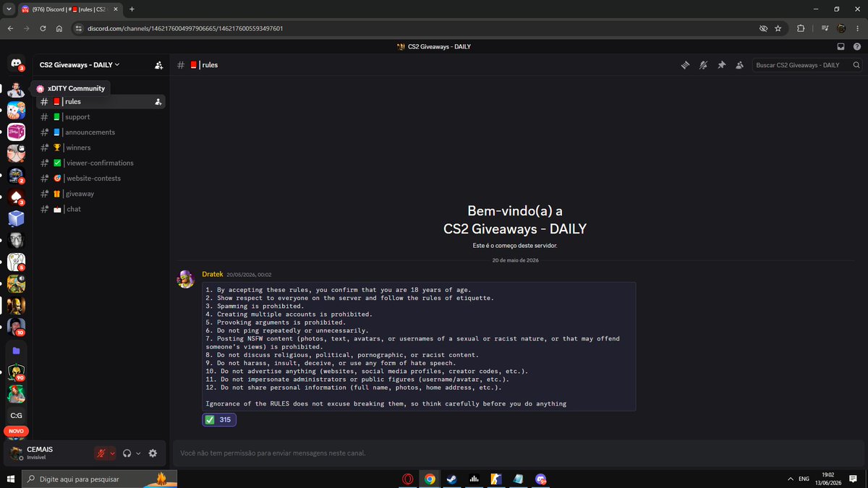Expand headphones output options arrow
The width and height of the screenshot is (868, 488).
click(x=138, y=453)
